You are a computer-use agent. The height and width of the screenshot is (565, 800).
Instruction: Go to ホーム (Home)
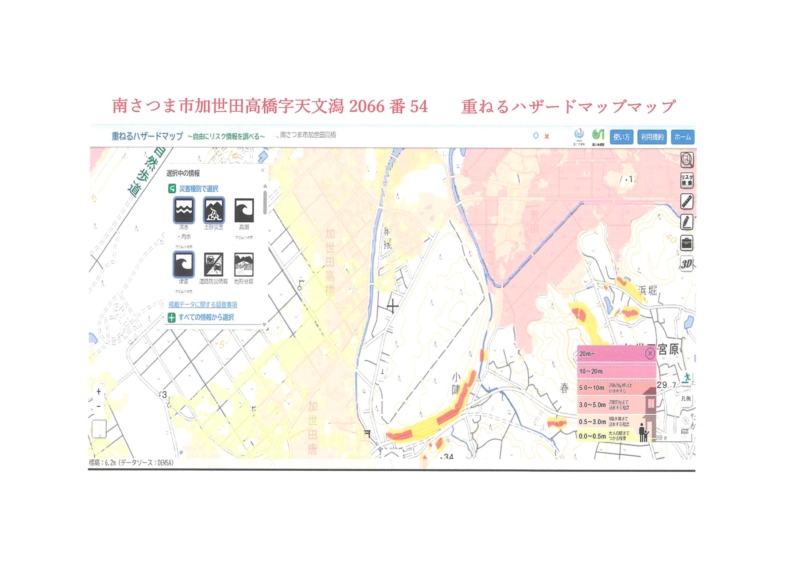tap(682, 136)
